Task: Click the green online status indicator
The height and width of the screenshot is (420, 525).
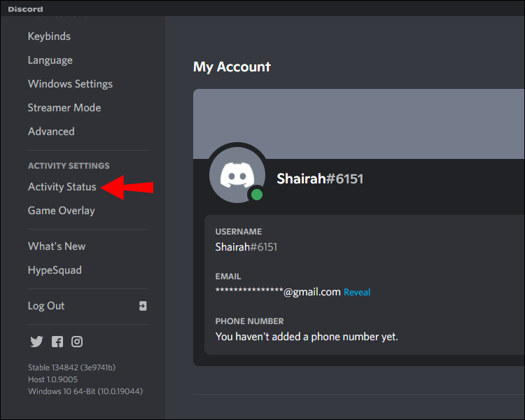Action: [x=257, y=195]
